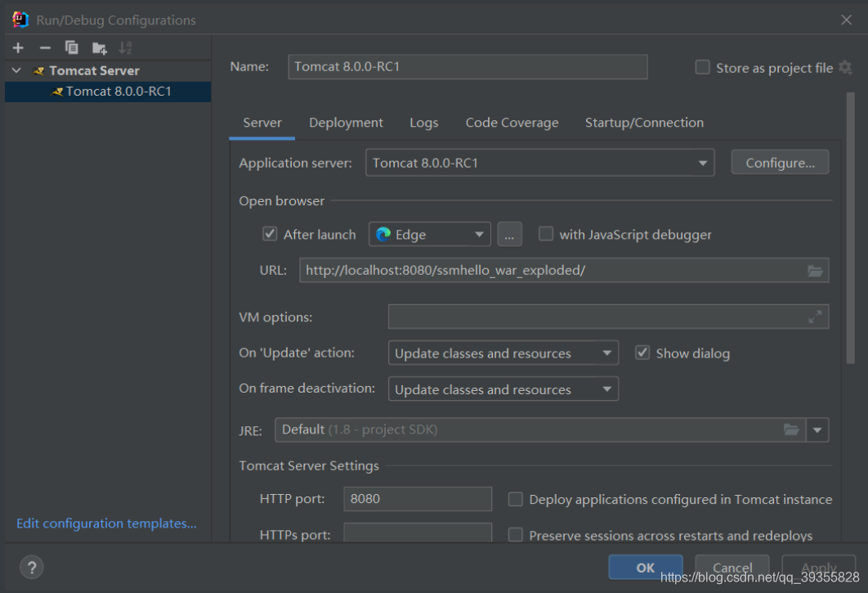The image size is (868, 593).
Task: Select Tomcat 8.0.0-RC1 in configuration tree
Action: pyautogui.click(x=108, y=92)
